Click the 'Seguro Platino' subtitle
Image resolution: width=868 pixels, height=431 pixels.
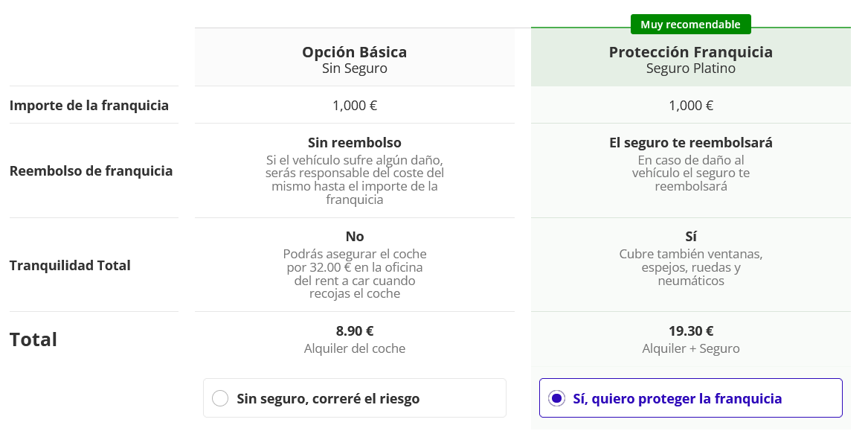click(x=690, y=68)
